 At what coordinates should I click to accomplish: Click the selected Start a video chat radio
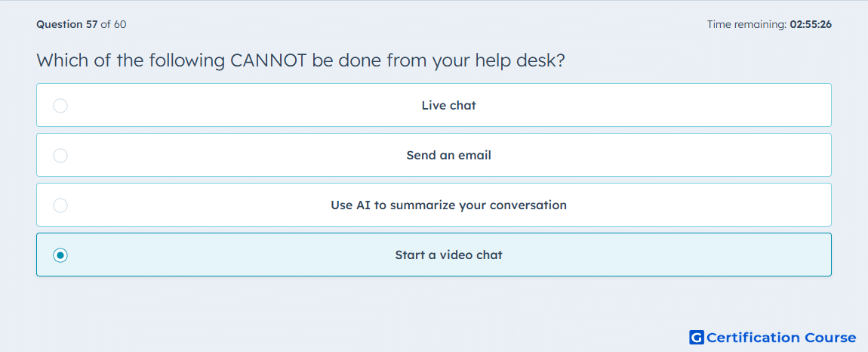[60, 255]
